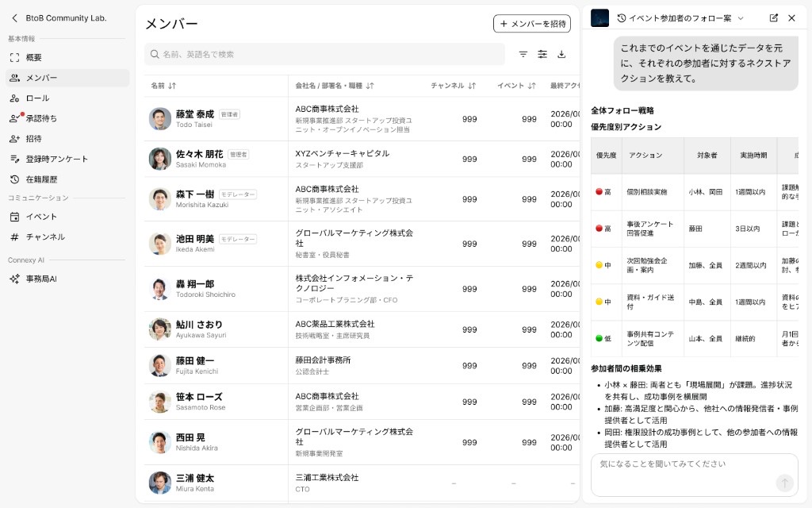Click the name 轟 翔一郎
The width and height of the screenshot is (812, 508).
click(x=195, y=283)
